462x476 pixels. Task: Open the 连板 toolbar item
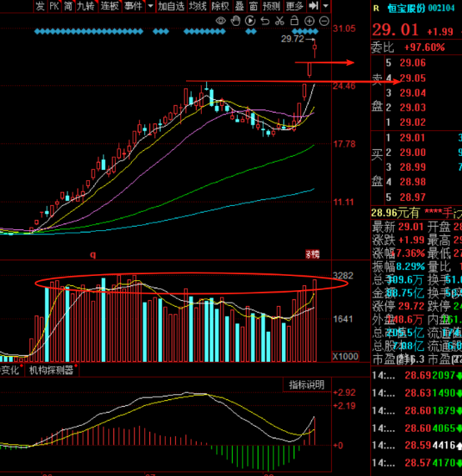pos(109,6)
